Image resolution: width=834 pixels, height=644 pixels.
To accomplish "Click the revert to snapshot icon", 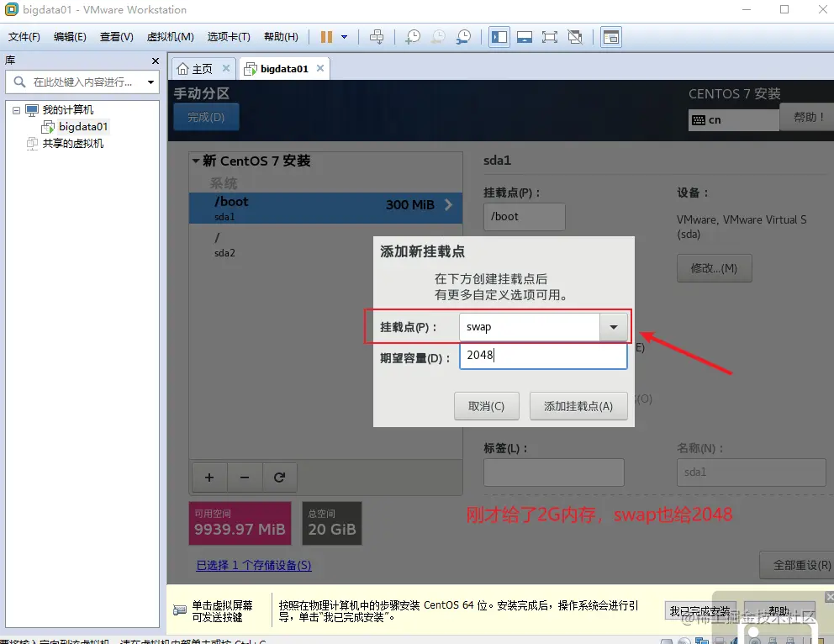I will [x=438, y=37].
